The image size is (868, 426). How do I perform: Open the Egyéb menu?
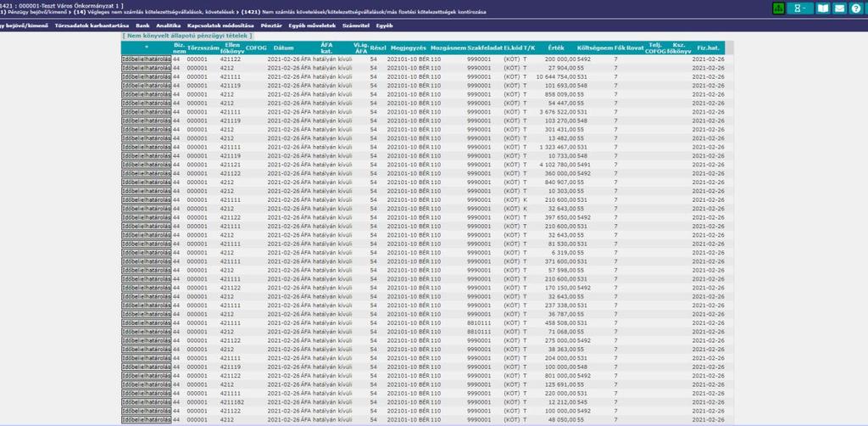384,25
